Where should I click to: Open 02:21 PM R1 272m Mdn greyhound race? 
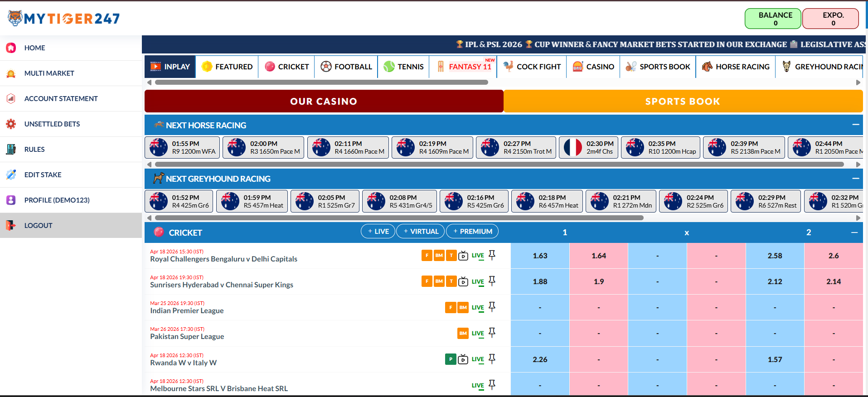[621, 201]
